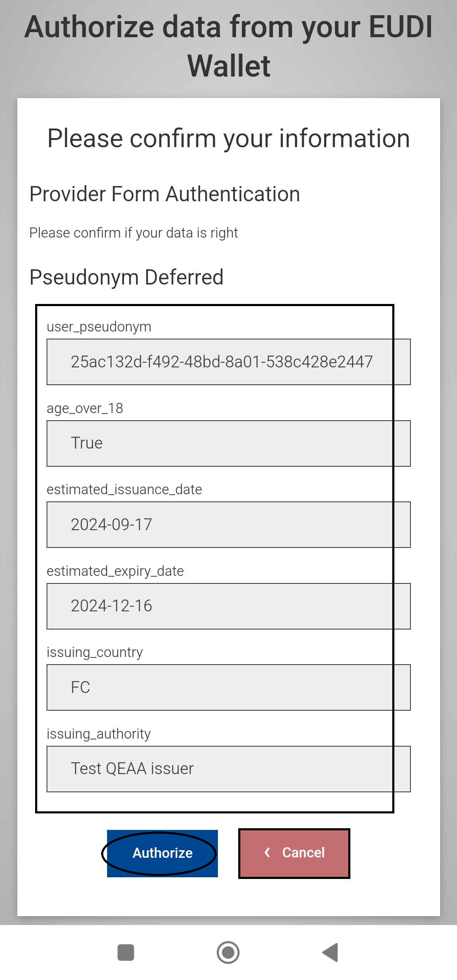457x980 pixels.
Task: Click the Pseudonym Deferred heading
Action: (x=127, y=277)
